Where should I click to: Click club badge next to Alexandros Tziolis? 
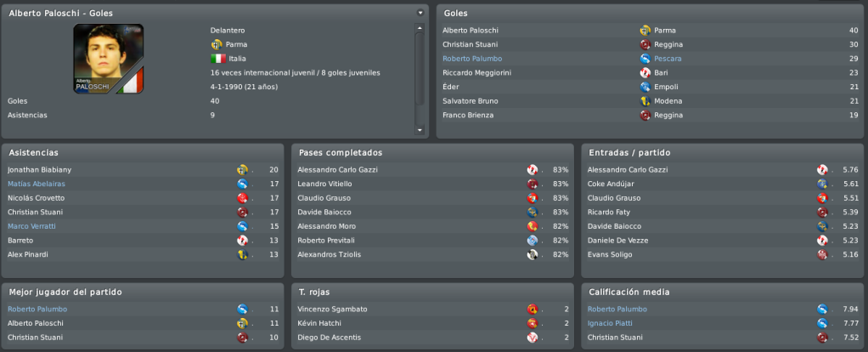tap(532, 254)
